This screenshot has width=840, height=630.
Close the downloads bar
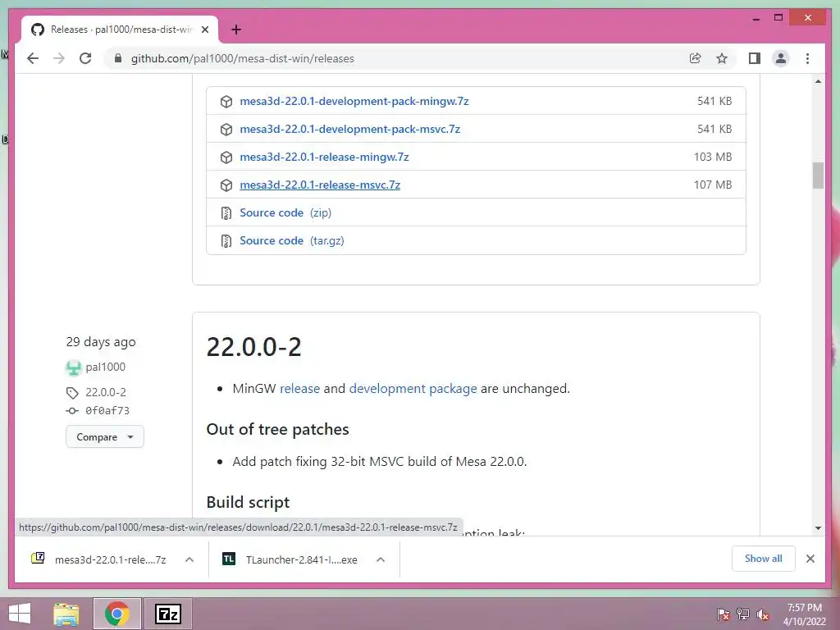coord(810,559)
